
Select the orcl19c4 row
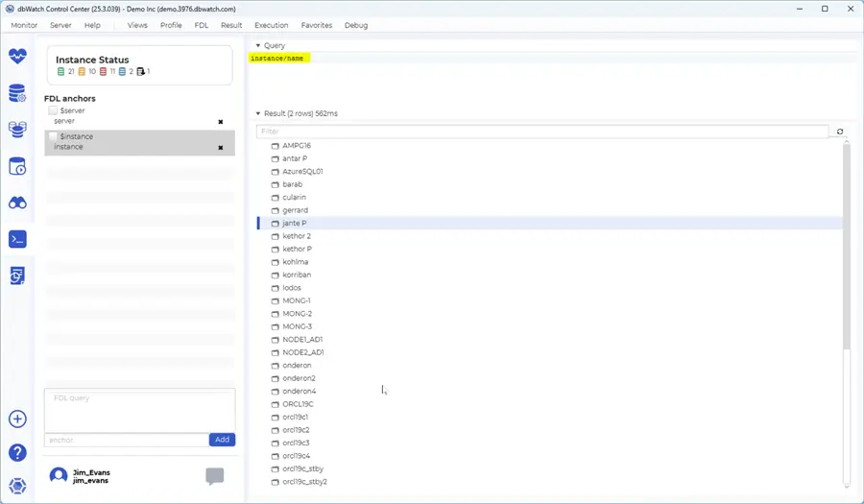(550, 456)
